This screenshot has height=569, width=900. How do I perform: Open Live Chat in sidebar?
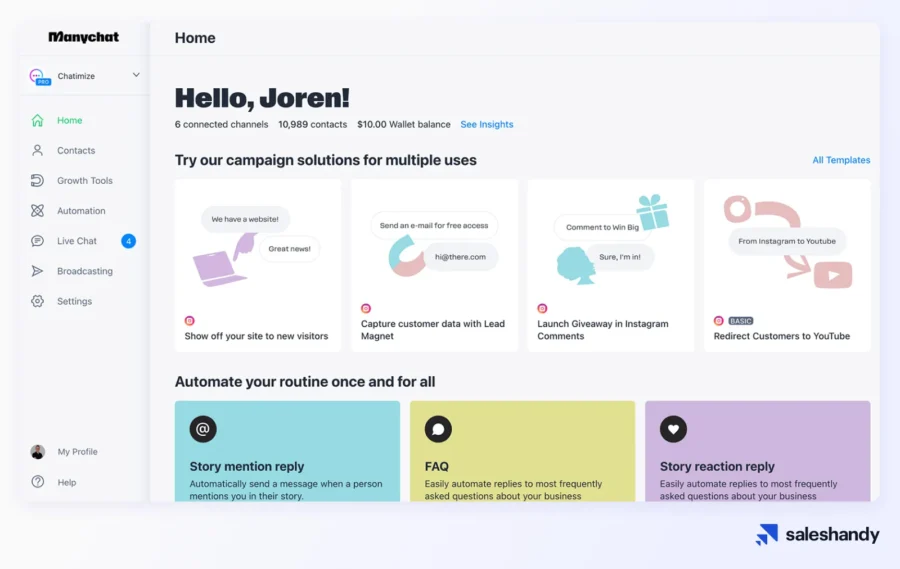pyautogui.click(x=77, y=241)
